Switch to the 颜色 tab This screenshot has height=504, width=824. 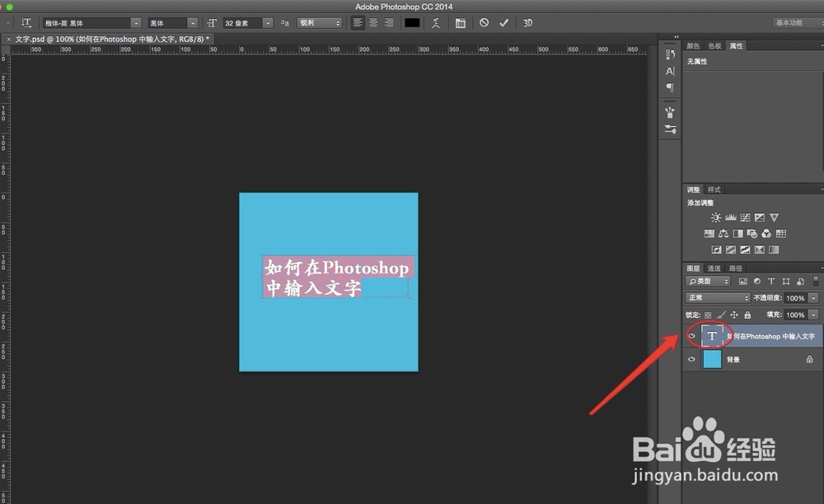[693, 46]
